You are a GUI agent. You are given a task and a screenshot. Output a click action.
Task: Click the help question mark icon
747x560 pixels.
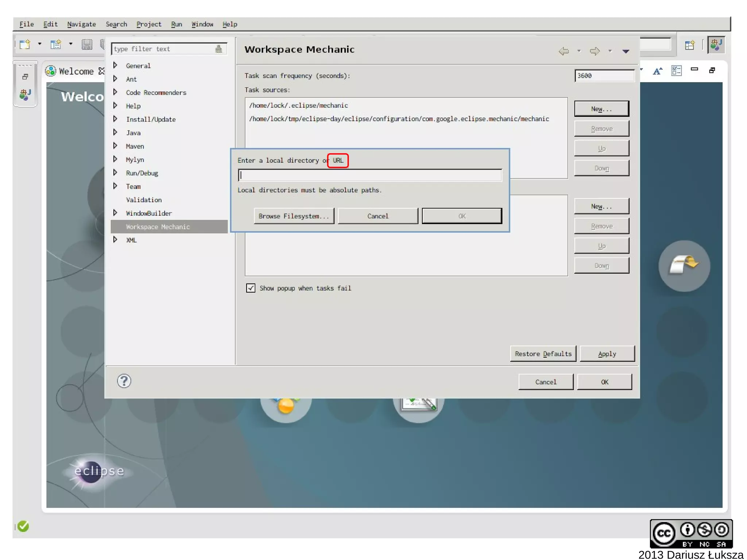click(x=124, y=381)
